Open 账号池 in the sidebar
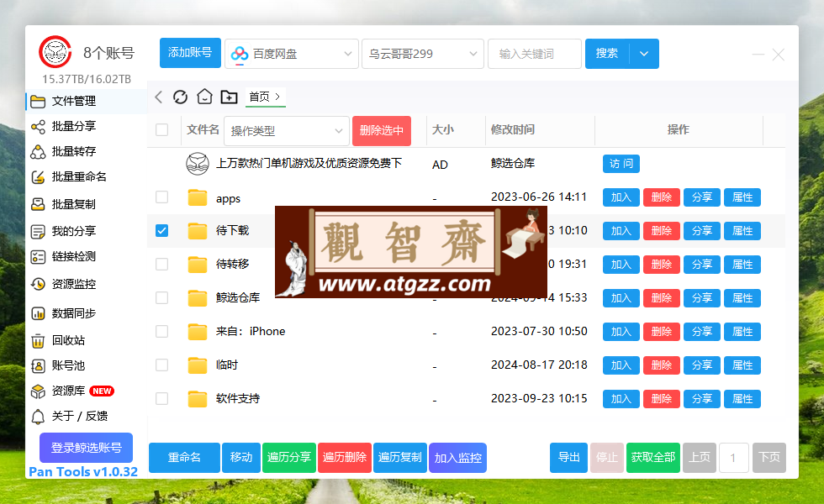 coord(68,366)
